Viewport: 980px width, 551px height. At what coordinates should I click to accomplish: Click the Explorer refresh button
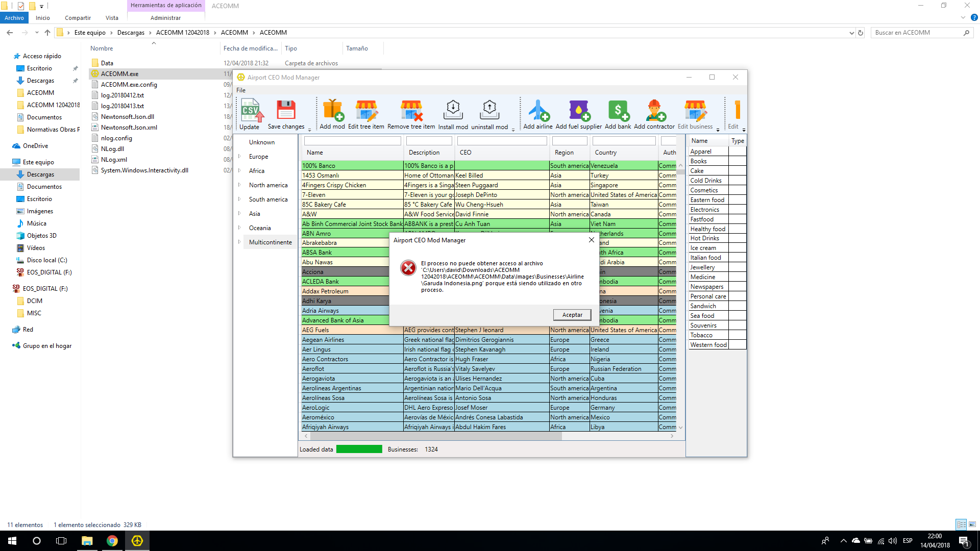tap(861, 33)
